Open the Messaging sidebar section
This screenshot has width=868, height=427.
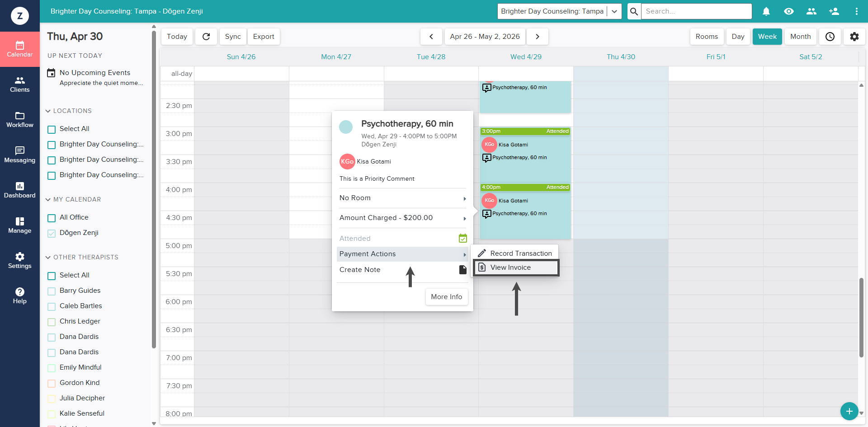20,155
